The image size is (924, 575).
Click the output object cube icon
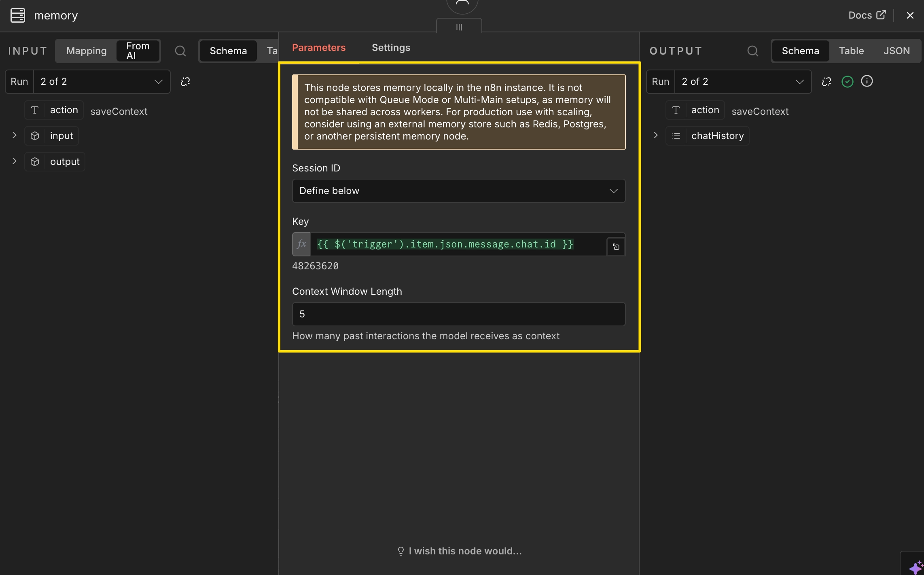click(35, 162)
